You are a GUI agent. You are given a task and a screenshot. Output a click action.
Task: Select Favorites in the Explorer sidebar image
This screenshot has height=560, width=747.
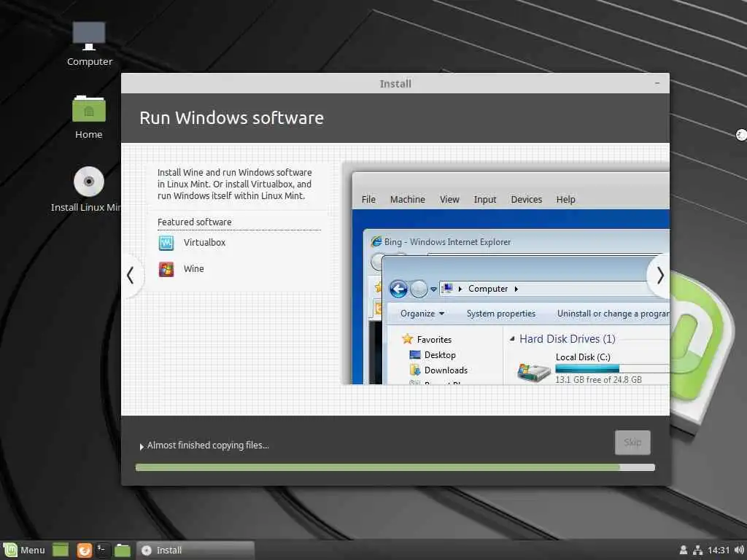click(427, 339)
